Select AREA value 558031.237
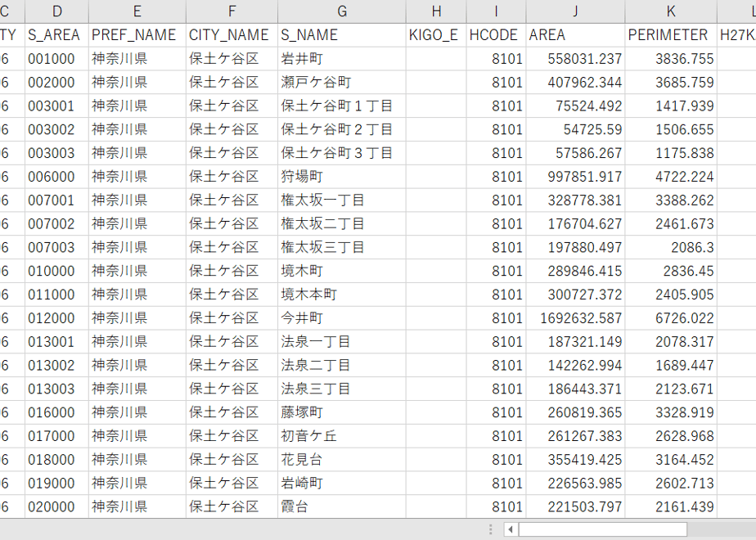Screen dimensions: 756x540 pos(576,59)
